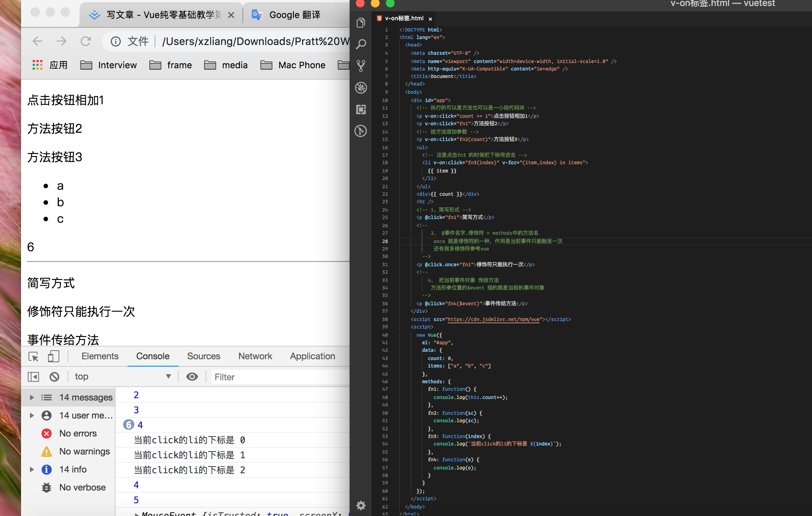Open the Interview bookmarks folder
The image size is (812, 516).
(x=109, y=65)
